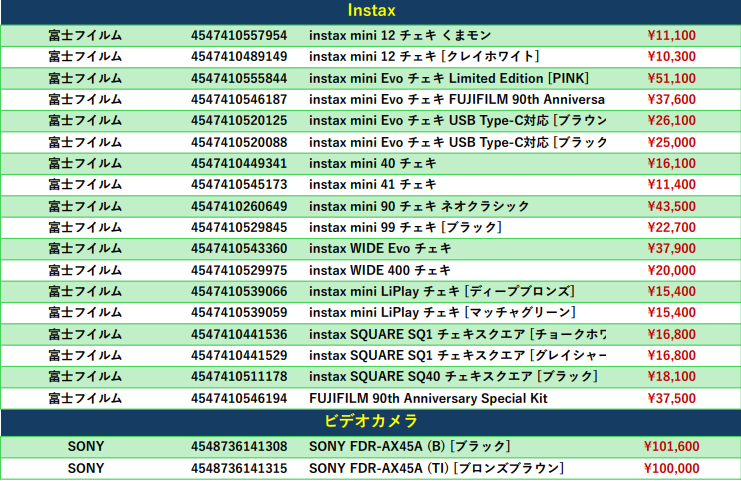The width and height of the screenshot is (741, 481).
Task: Click FUJIFILM 90th Anniversary Special Kit
Action: pyautogui.click(x=428, y=398)
